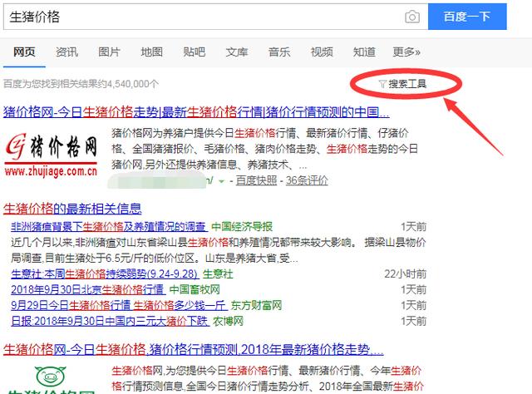Click the green pig logo thumbnail
The height and width of the screenshot is (394, 532).
click(51, 379)
